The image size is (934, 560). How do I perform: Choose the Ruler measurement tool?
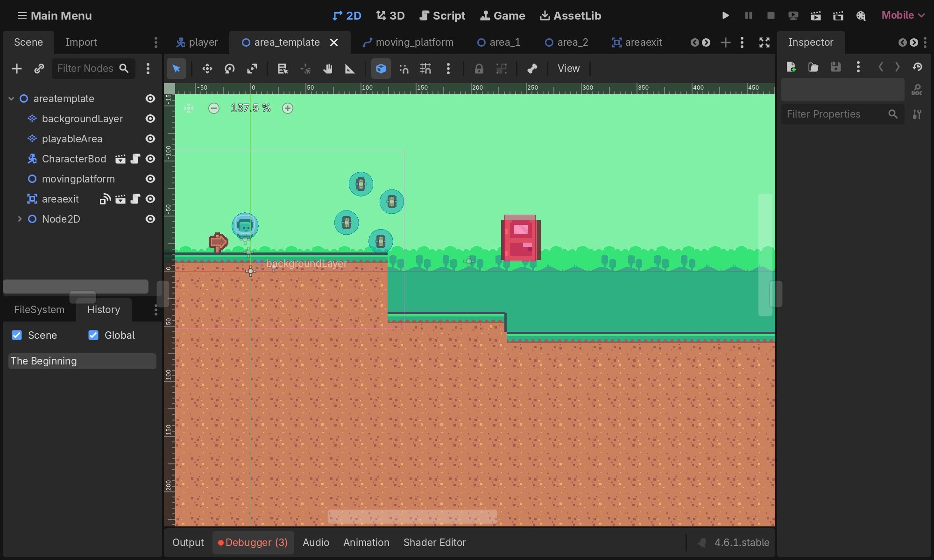click(x=350, y=69)
